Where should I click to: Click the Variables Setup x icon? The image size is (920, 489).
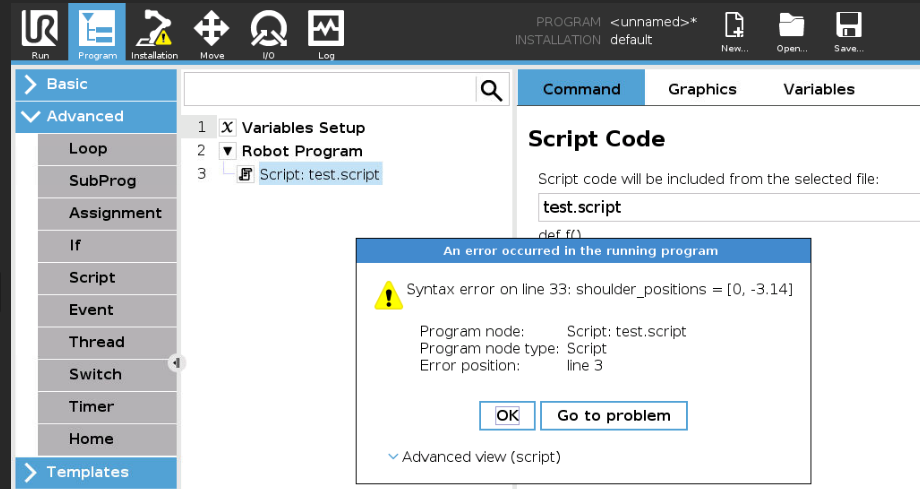[x=228, y=127]
